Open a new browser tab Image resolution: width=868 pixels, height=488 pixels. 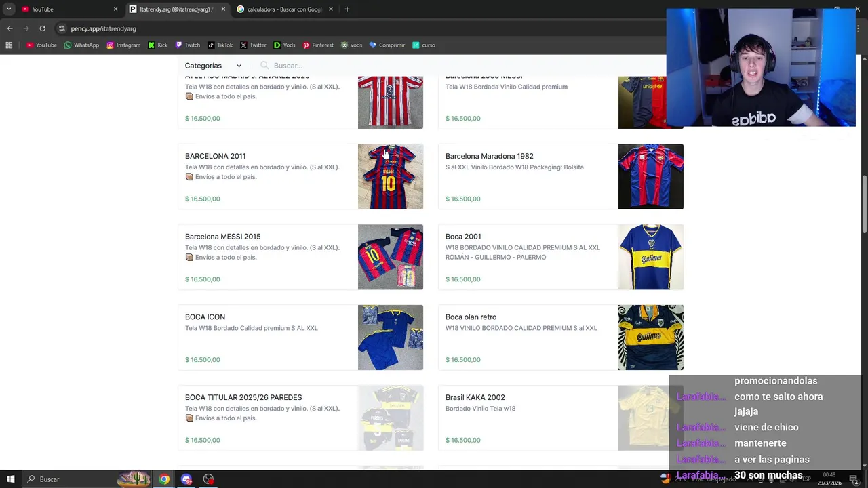[347, 9]
